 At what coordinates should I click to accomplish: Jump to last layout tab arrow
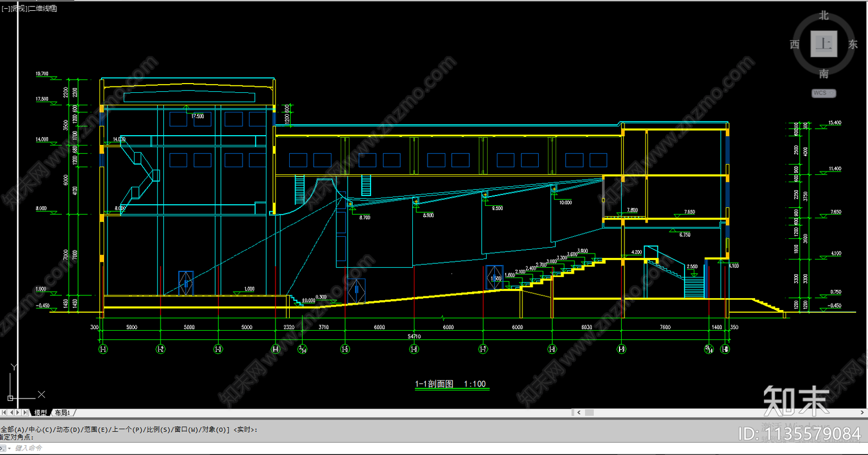coord(25,413)
